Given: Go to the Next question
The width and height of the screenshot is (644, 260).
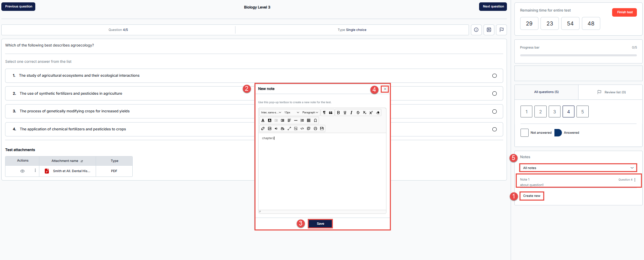Looking at the screenshot, I should pos(493,6).
